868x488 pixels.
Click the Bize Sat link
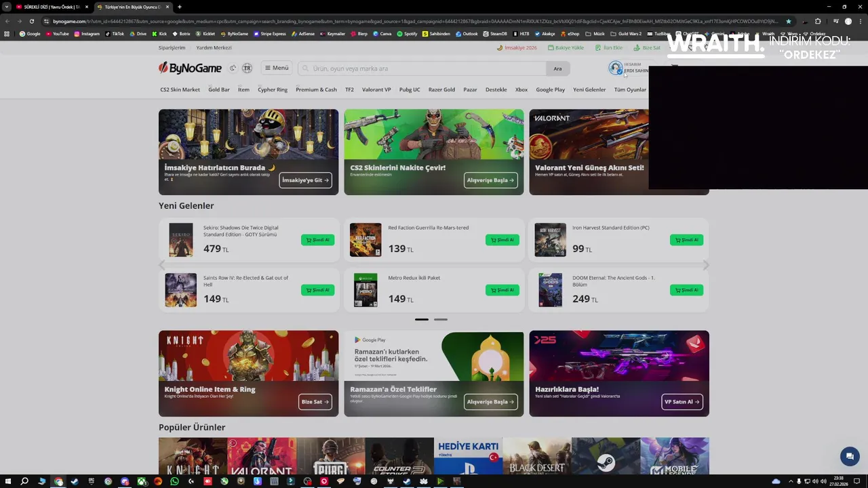(x=647, y=47)
